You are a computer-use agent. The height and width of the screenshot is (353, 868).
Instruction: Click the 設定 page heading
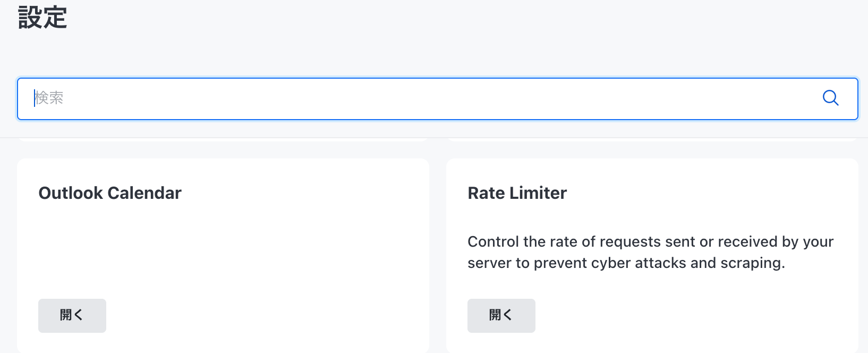(42, 17)
